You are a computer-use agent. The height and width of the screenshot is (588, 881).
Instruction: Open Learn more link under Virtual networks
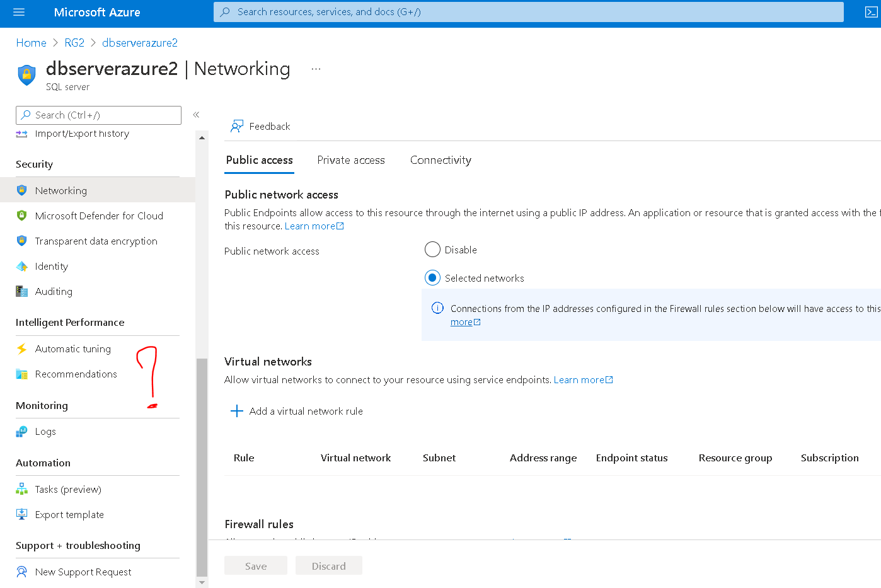pos(583,380)
